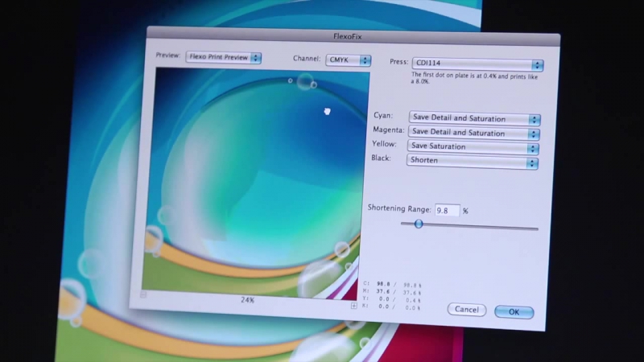Open the Magenta correction method dropdown
Image resolution: width=644 pixels, height=362 pixels.
click(x=473, y=133)
